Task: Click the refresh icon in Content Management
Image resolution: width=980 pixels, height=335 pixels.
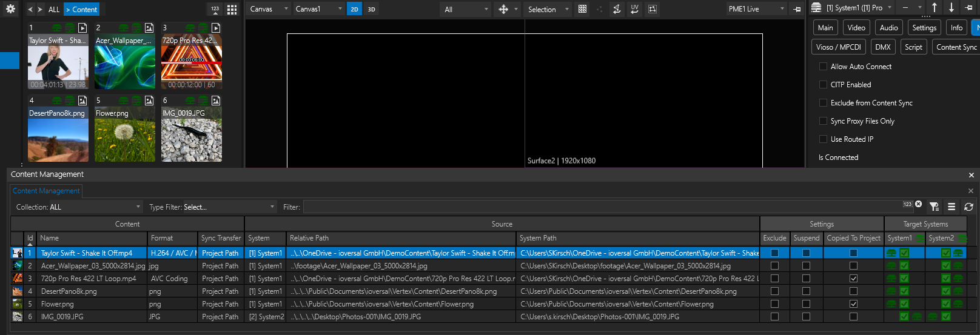Action: [968, 207]
